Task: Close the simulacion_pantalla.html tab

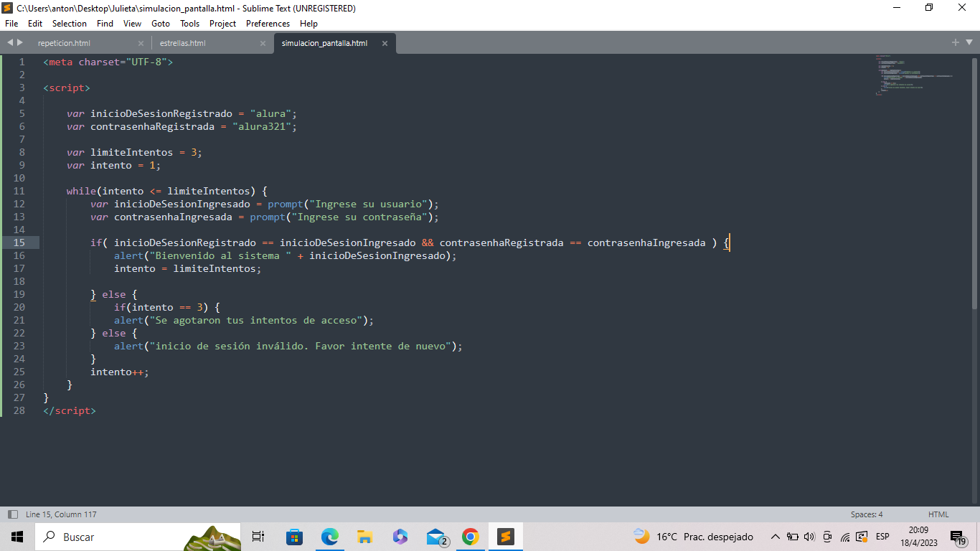Action: click(x=385, y=43)
